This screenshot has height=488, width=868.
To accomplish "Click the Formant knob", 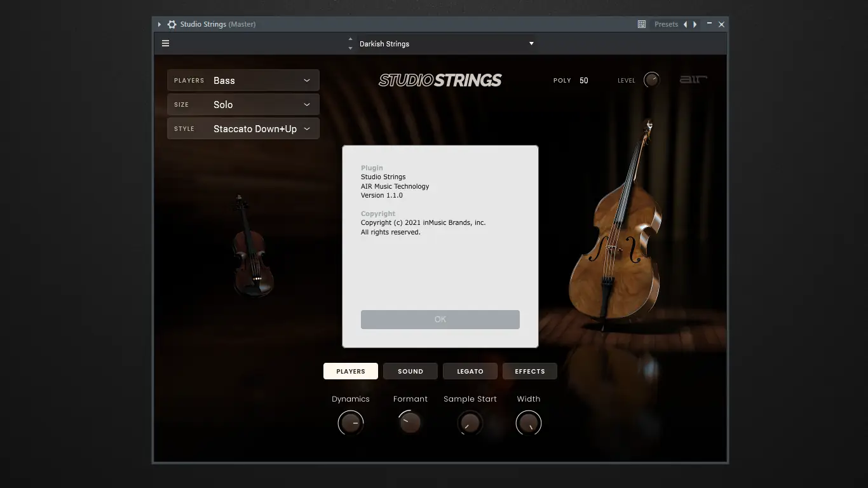I will (410, 423).
